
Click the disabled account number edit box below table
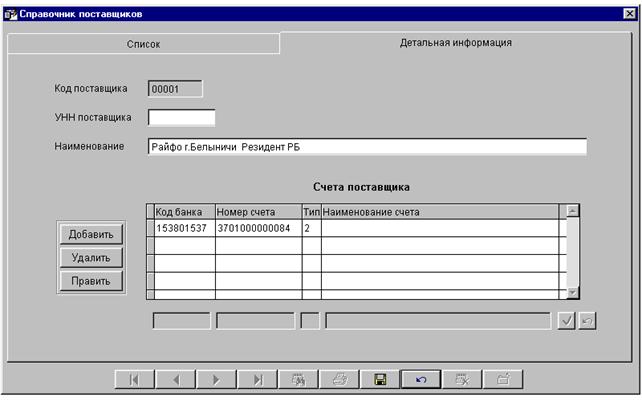(x=255, y=321)
